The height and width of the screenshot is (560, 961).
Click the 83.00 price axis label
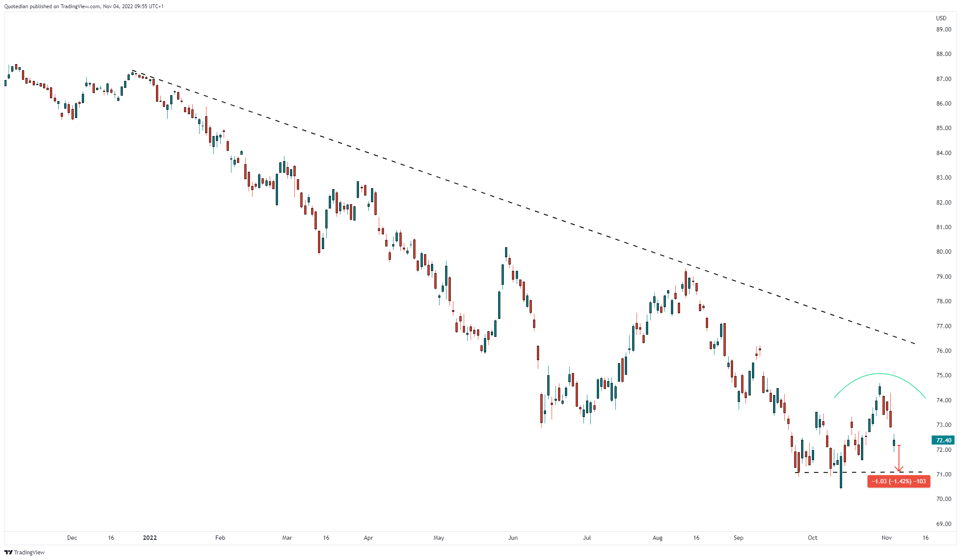[943, 177]
